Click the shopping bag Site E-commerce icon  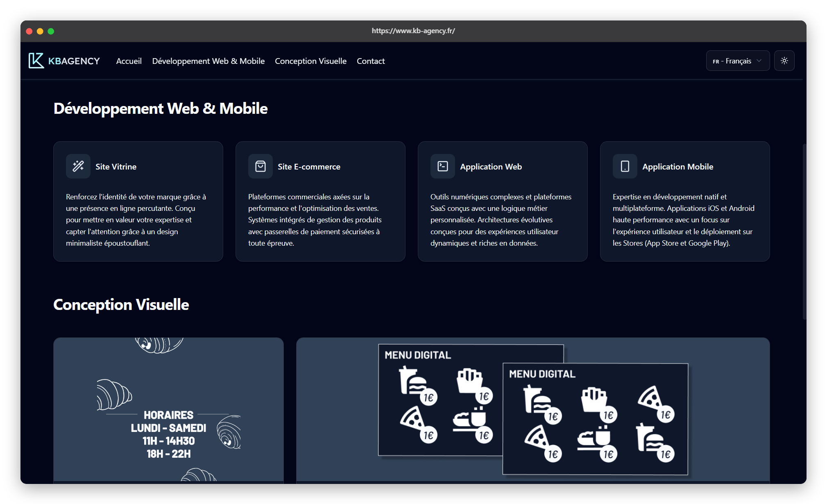tap(260, 166)
